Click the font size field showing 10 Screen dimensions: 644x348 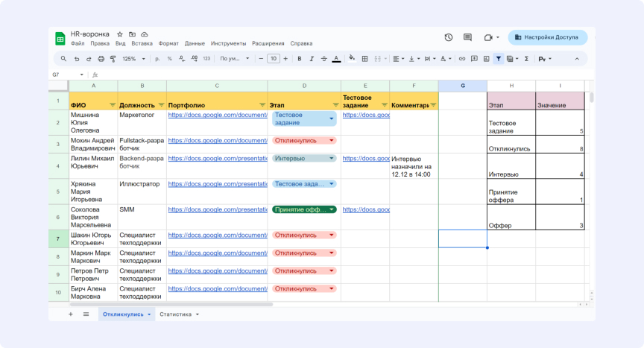tap(274, 58)
